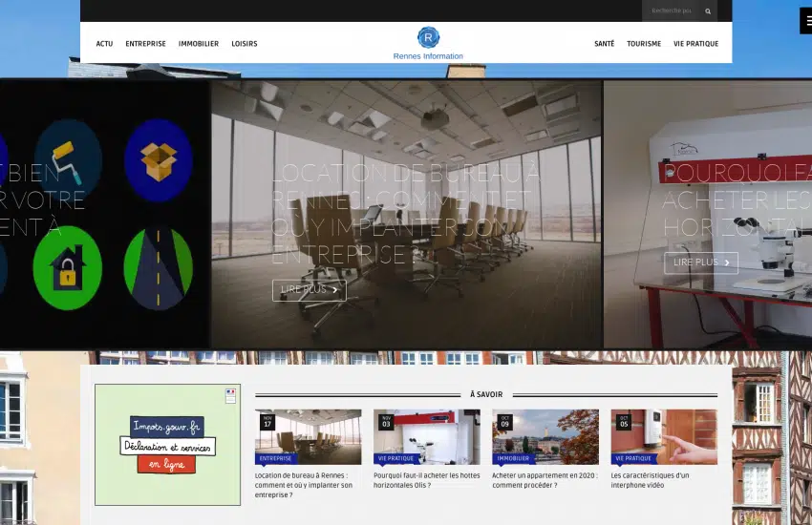This screenshot has height=525, width=812.
Task: Click the Rennes Information logo
Action: click(428, 44)
